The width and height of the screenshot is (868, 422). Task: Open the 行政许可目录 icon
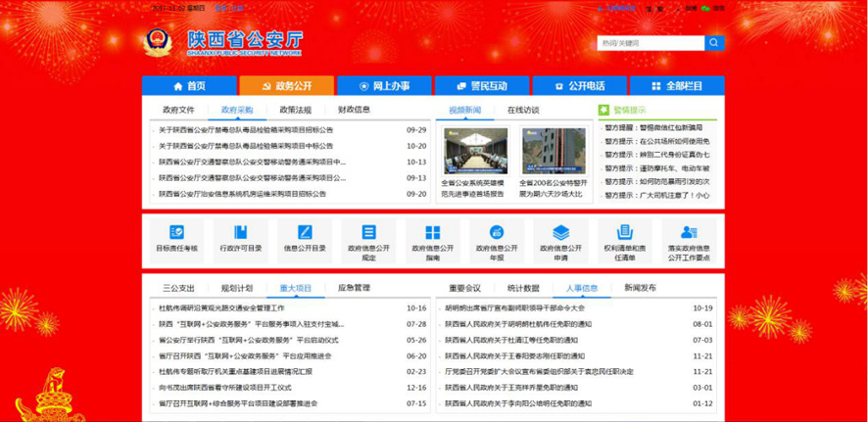pyautogui.click(x=241, y=233)
